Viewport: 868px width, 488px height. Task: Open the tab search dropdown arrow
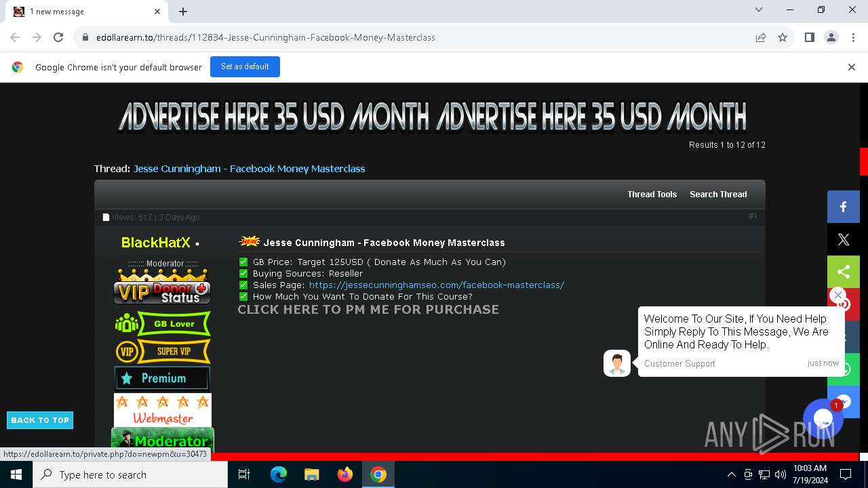(x=759, y=10)
